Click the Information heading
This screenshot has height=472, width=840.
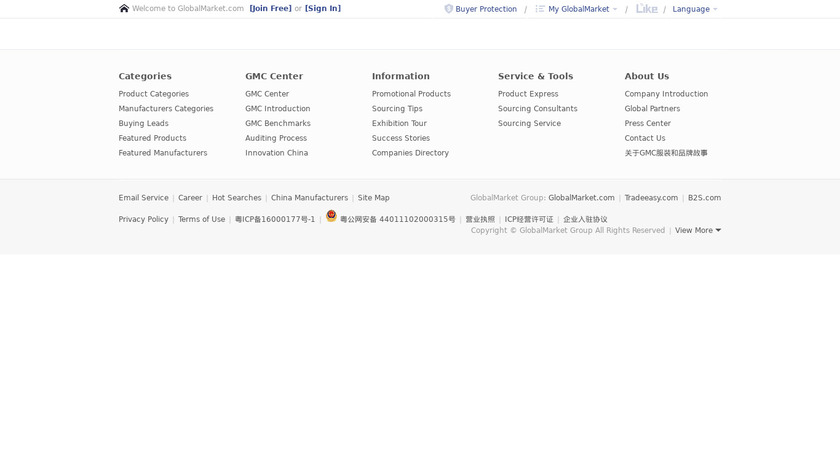click(401, 76)
